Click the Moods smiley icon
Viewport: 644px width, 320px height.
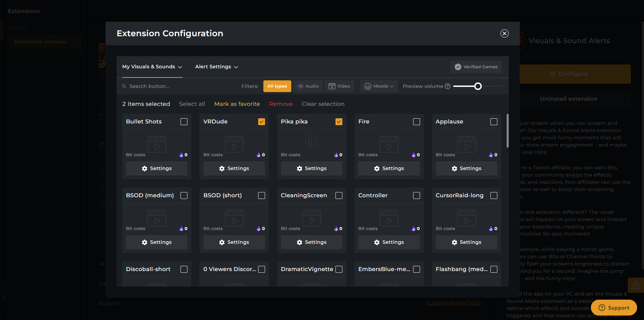368,86
